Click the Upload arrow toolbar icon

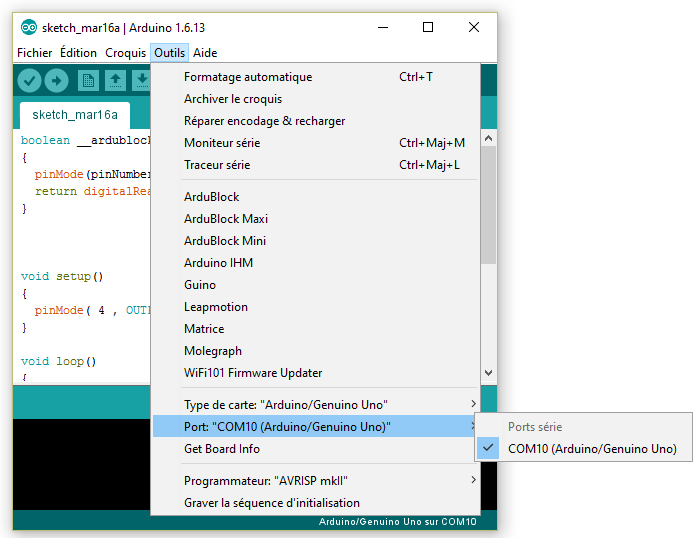(x=57, y=81)
